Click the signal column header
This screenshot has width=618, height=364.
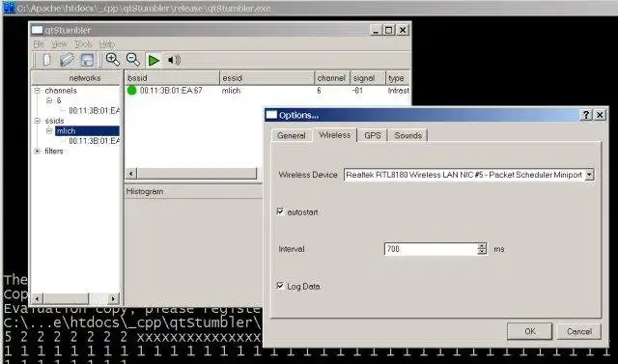pos(367,78)
